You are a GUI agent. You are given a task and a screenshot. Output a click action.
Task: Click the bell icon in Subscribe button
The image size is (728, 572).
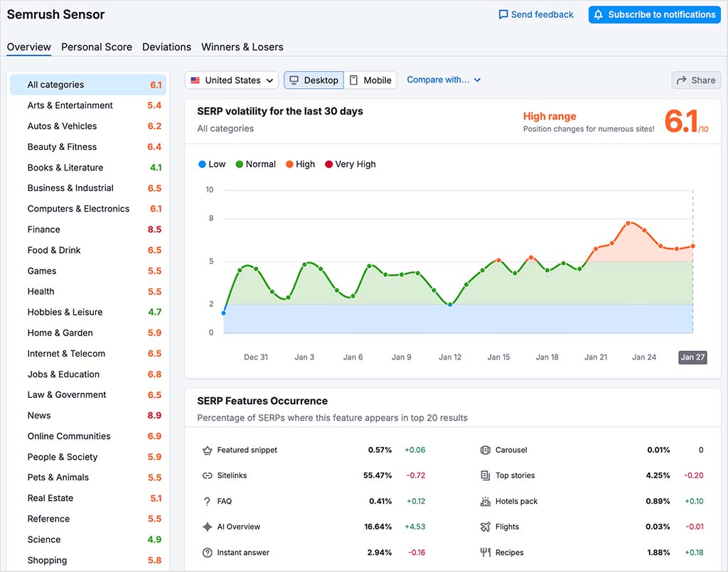pos(599,14)
